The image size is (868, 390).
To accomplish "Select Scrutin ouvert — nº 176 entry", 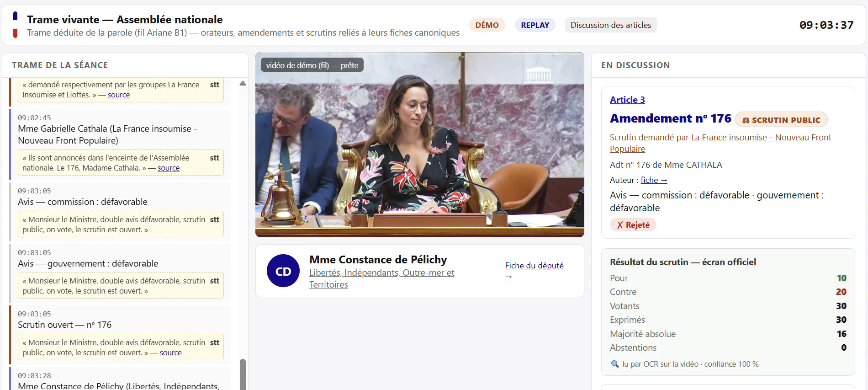I will (120, 335).
